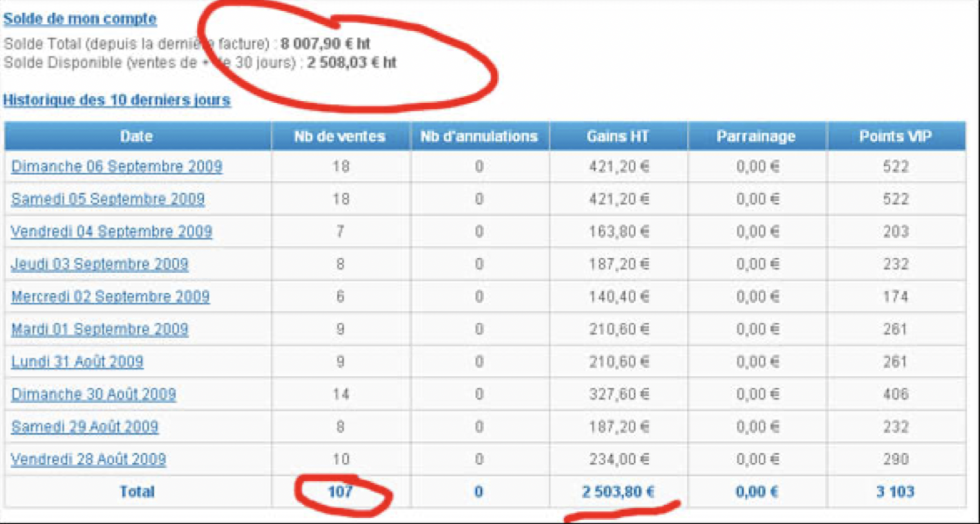The width and height of the screenshot is (980, 524).
Task: Select sales count 9 for Lundi 31 Août
Action: coord(341,362)
